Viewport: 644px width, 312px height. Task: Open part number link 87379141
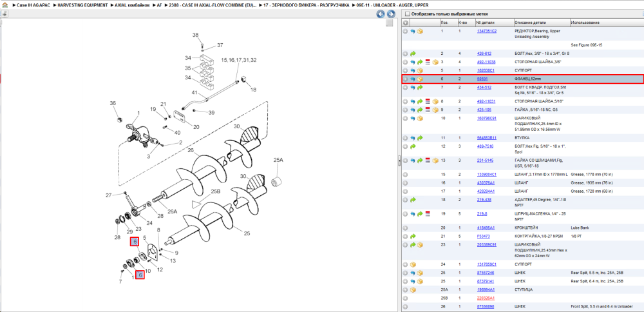[x=486, y=281]
